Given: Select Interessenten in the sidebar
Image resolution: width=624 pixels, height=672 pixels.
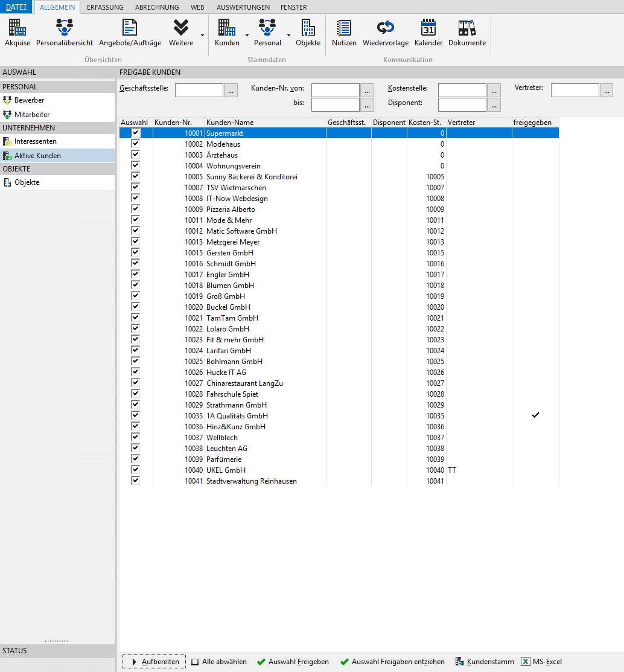Looking at the screenshot, I should coord(36,141).
